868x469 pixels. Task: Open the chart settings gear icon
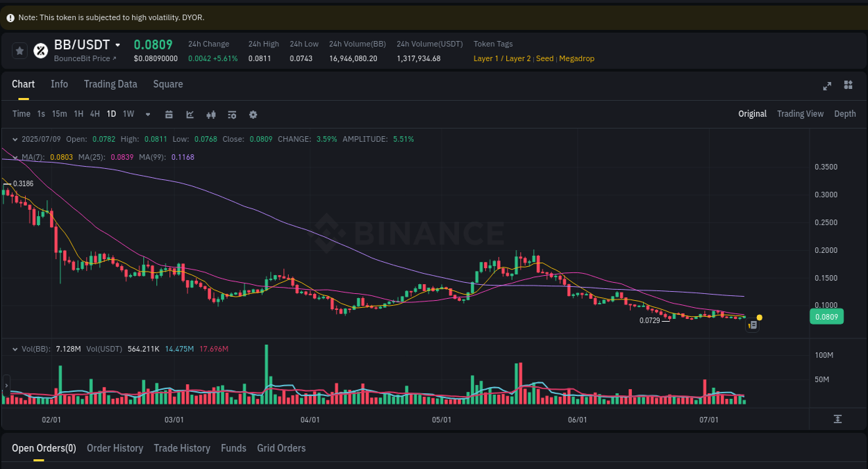(x=253, y=114)
